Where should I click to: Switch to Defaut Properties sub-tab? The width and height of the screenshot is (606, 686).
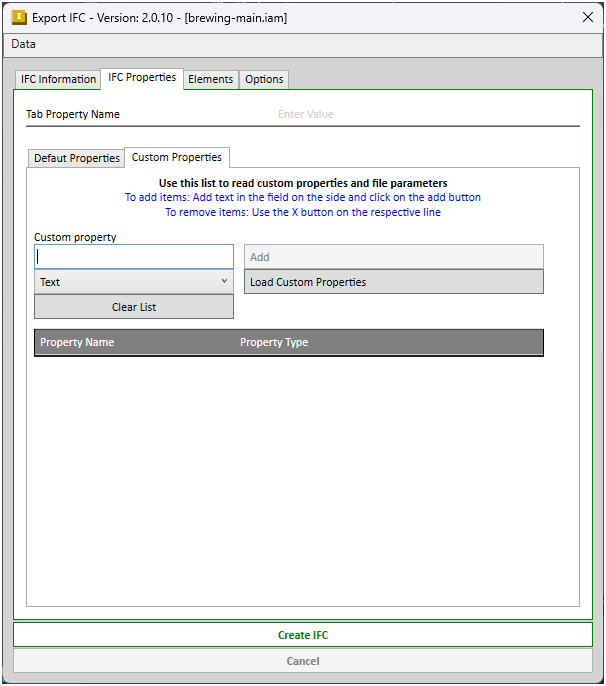pos(77,158)
